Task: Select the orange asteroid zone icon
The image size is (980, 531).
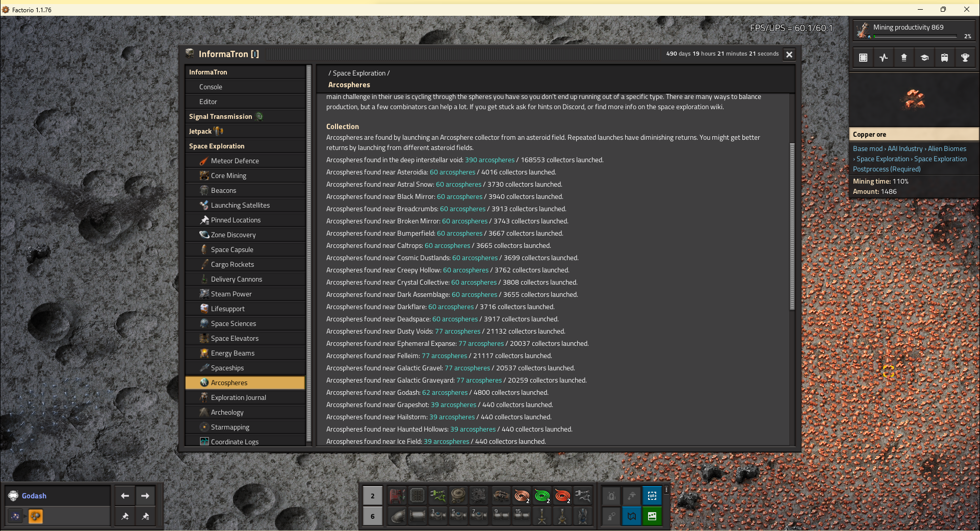Action: pyautogui.click(x=36, y=516)
